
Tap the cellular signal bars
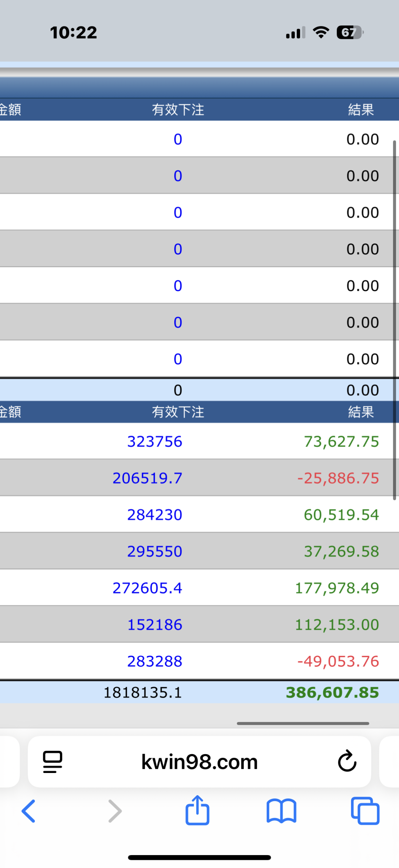tap(295, 33)
